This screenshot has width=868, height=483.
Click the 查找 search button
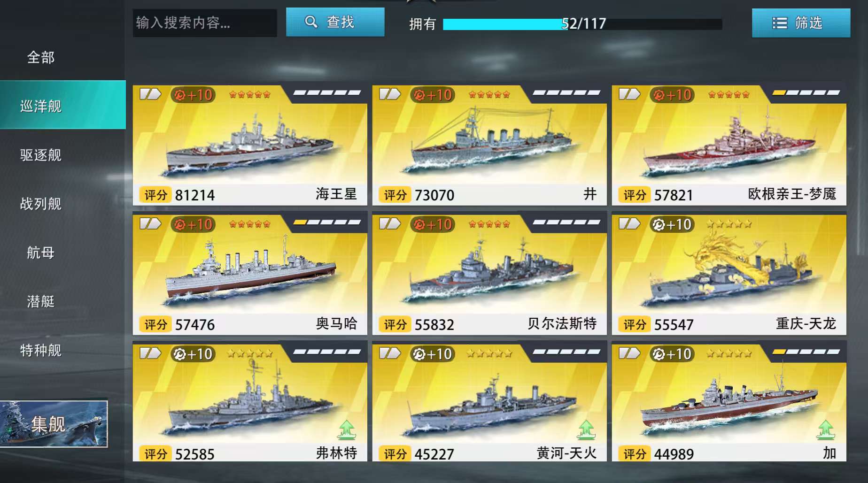point(335,22)
